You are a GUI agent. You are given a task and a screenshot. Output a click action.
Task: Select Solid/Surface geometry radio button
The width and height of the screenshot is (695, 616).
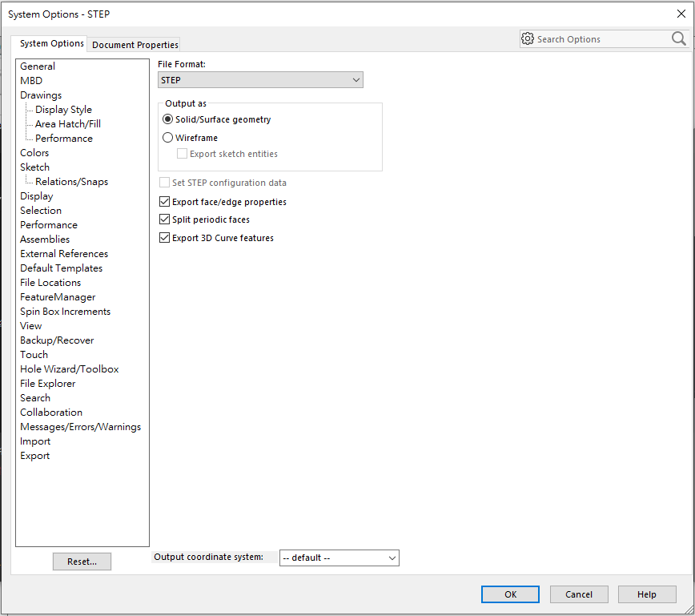(167, 119)
